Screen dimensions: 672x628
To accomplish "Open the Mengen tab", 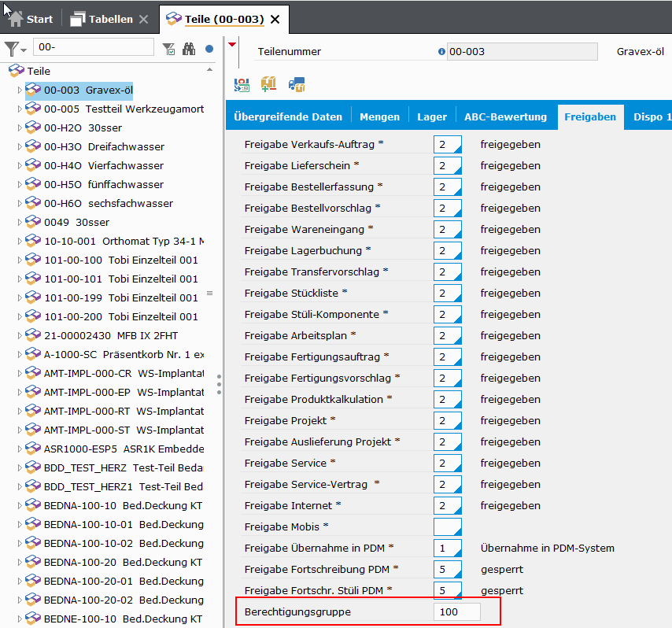I will pos(380,116).
